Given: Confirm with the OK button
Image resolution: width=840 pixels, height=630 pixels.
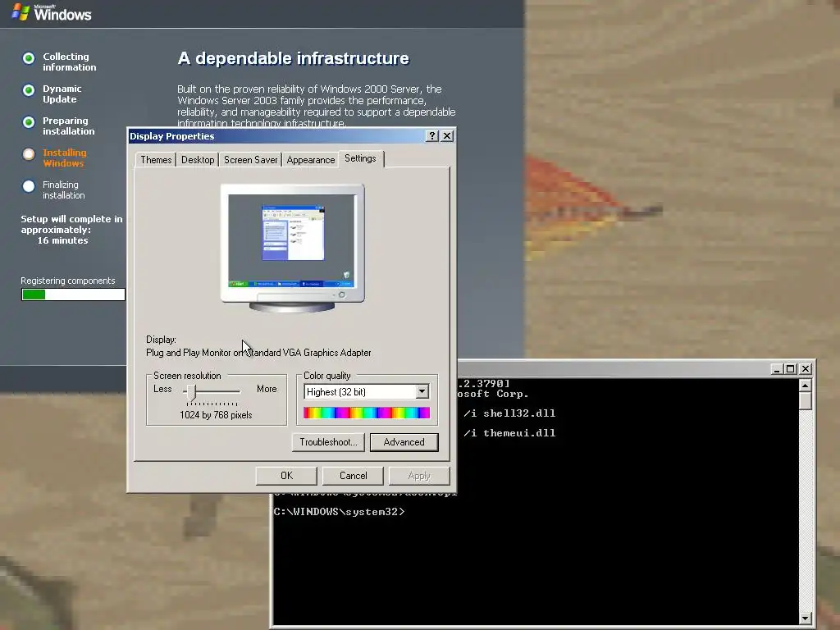Looking at the screenshot, I should [x=286, y=476].
